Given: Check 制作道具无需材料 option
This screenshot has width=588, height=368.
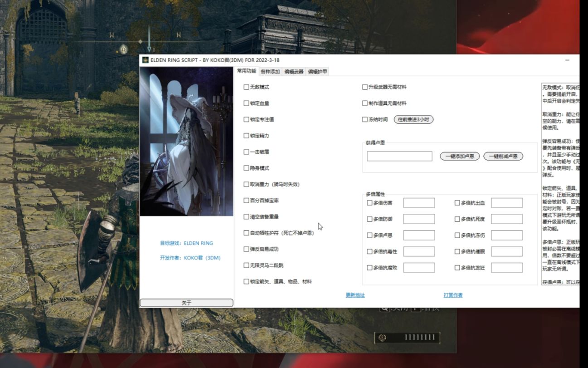Looking at the screenshot, I should click(x=365, y=103).
